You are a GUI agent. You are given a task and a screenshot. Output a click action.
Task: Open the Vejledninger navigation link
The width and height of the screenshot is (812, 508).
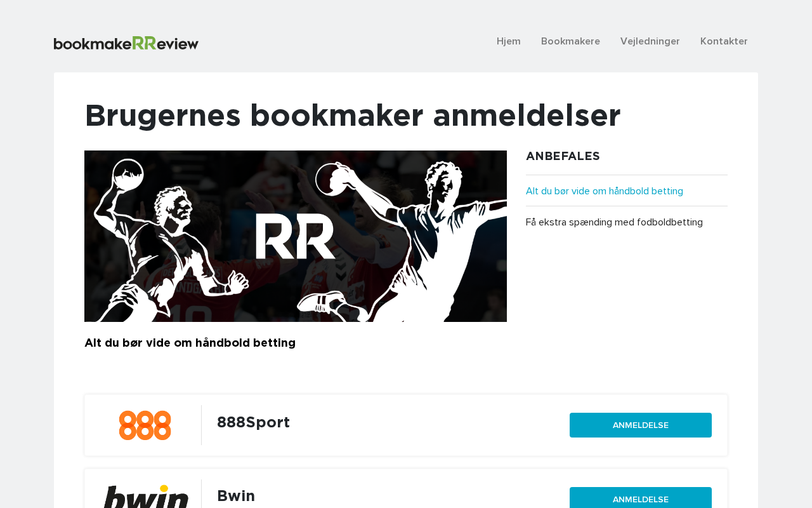click(x=650, y=41)
